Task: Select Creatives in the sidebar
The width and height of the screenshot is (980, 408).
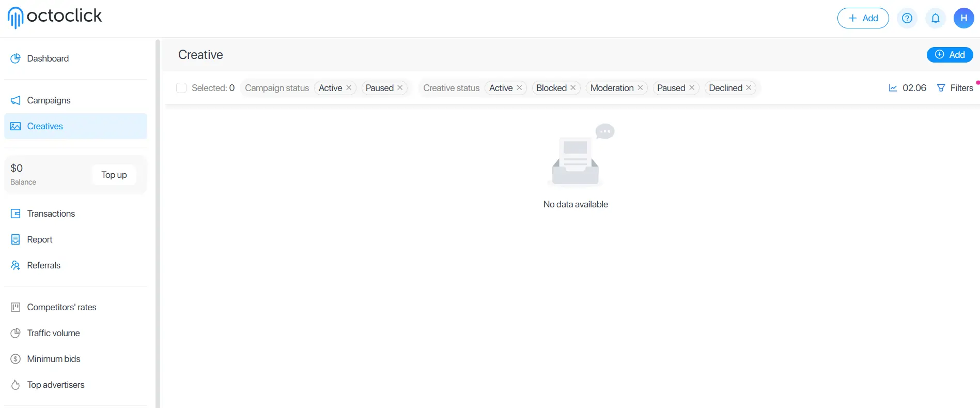Action: [75, 126]
